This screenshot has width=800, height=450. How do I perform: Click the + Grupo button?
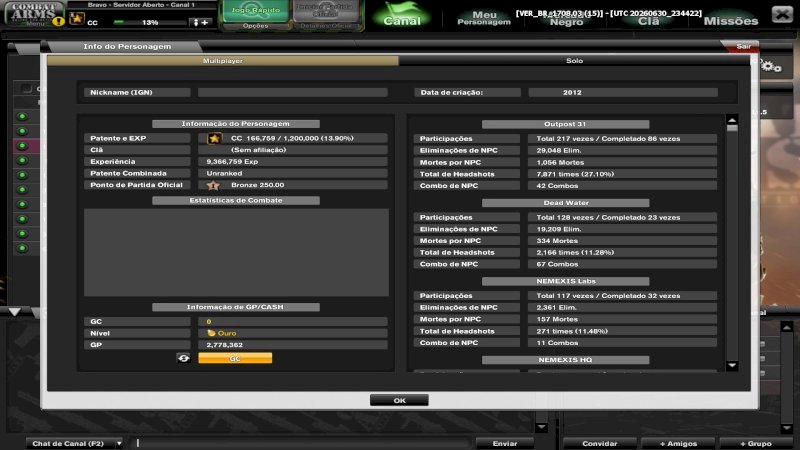click(x=756, y=443)
